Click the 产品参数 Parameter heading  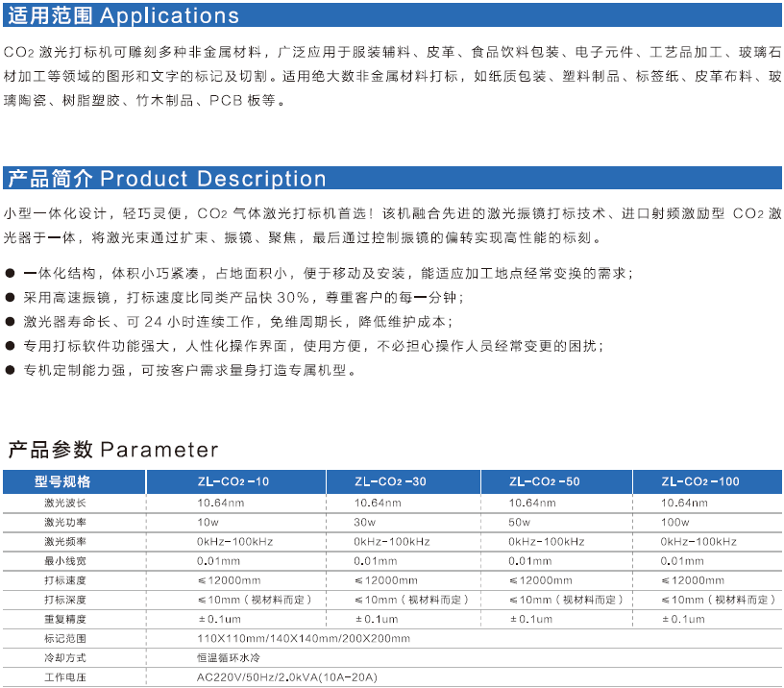pyautogui.click(x=113, y=450)
